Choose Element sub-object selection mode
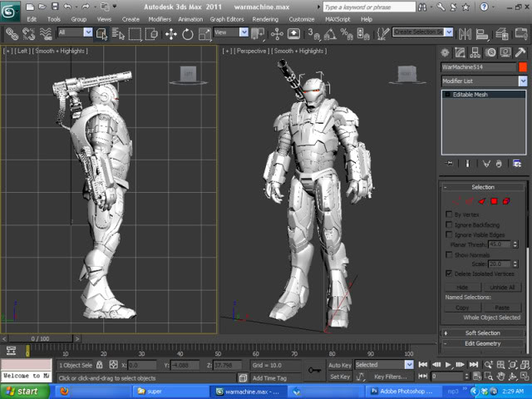The width and height of the screenshot is (532, 399). [506, 201]
